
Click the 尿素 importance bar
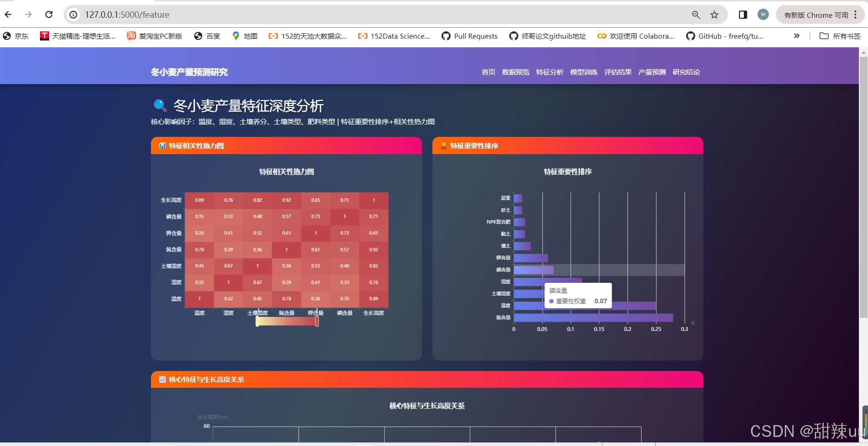[x=518, y=198]
